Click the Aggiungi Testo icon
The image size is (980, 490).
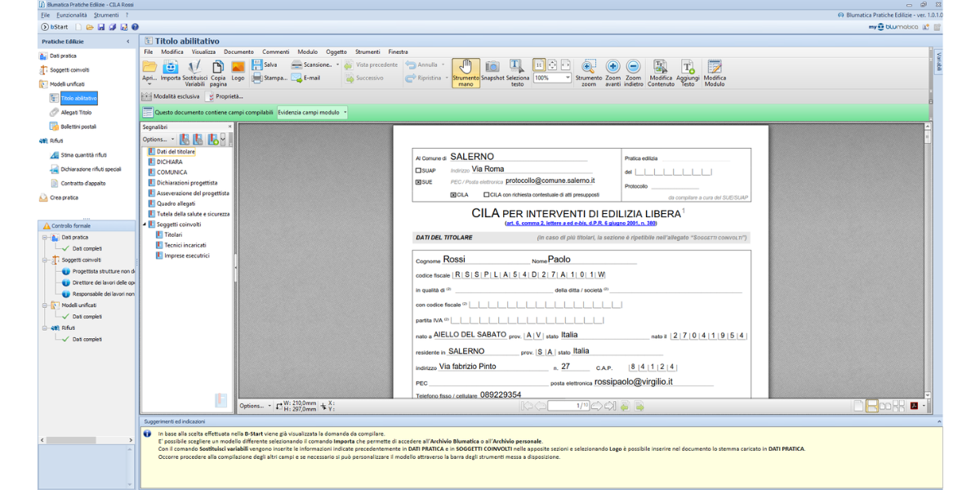[x=688, y=67]
